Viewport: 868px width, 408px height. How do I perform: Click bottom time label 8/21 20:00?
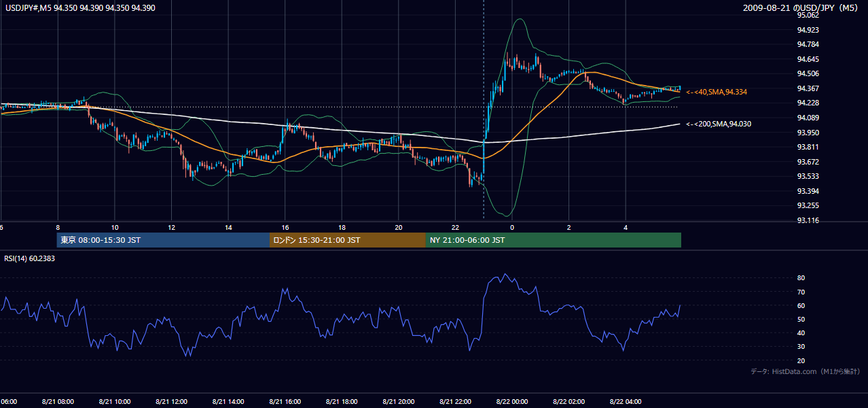pyautogui.click(x=398, y=402)
